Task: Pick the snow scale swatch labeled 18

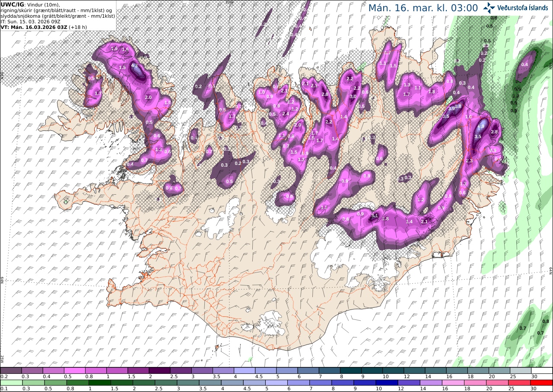Action: coord(478,370)
